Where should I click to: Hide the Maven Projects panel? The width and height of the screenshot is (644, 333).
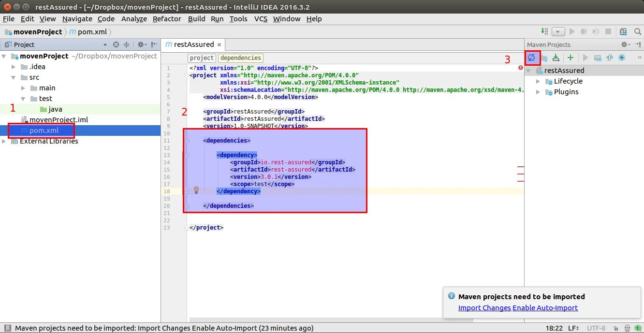[x=638, y=44]
